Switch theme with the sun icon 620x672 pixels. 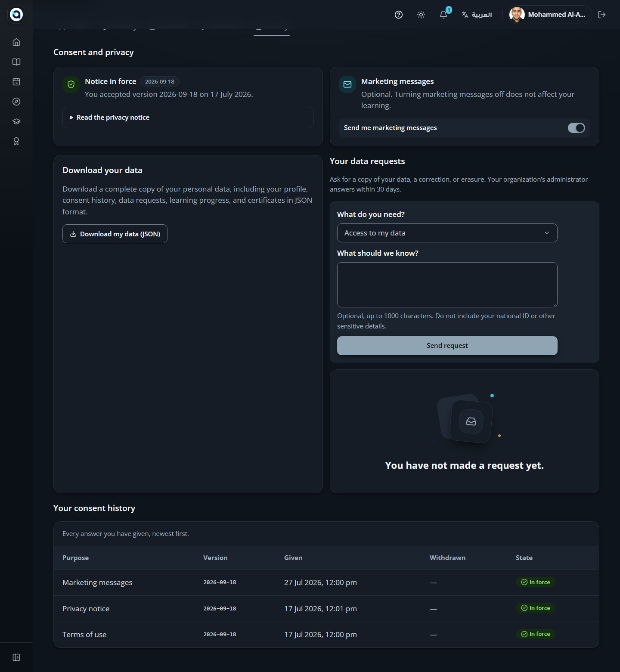[x=421, y=15]
